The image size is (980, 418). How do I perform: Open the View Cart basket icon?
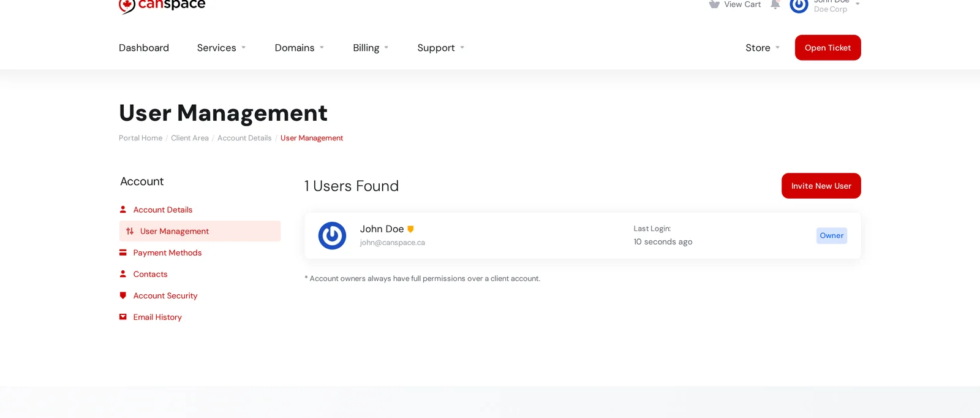click(714, 4)
